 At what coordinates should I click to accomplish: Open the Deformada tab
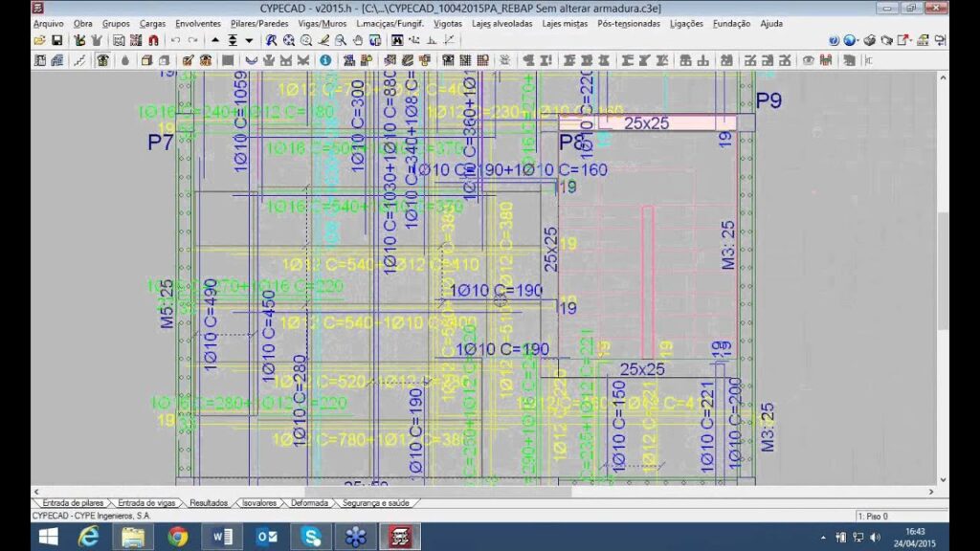(309, 503)
